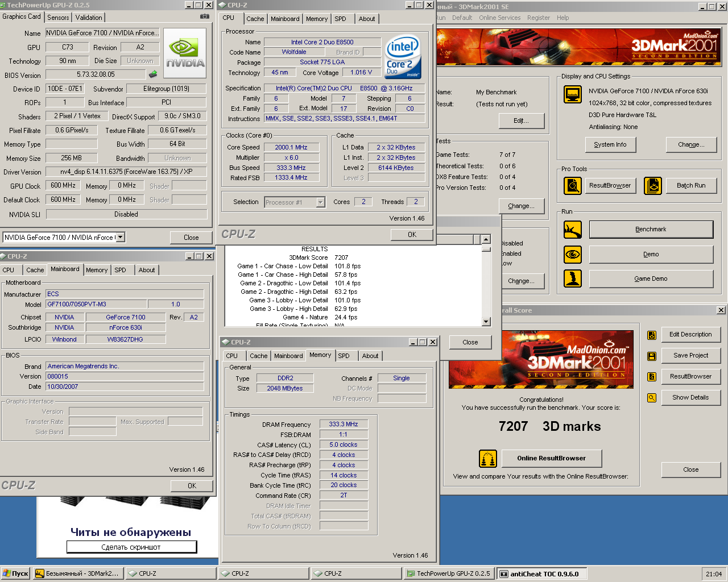Click the system tray clock 21:04
Screen dimensions: 728x582
pyautogui.click(x=714, y=574)
